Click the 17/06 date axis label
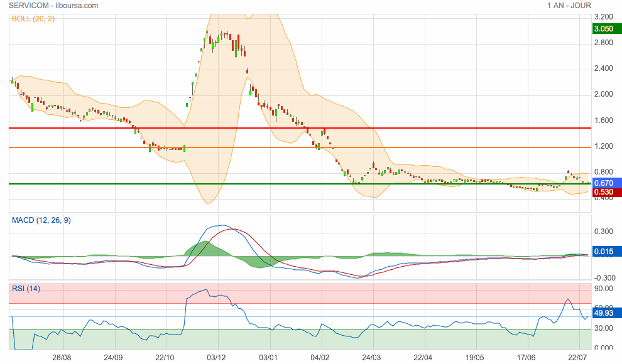Viewport: 622px width, 364px height. coord(526,358)
